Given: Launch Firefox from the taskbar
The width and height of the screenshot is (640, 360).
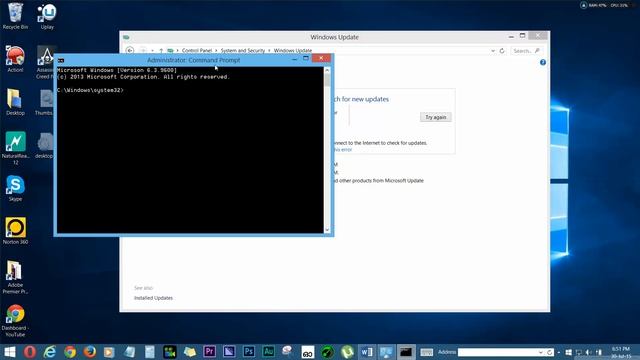Looking at the screenshot, I should tap(89, 352).
